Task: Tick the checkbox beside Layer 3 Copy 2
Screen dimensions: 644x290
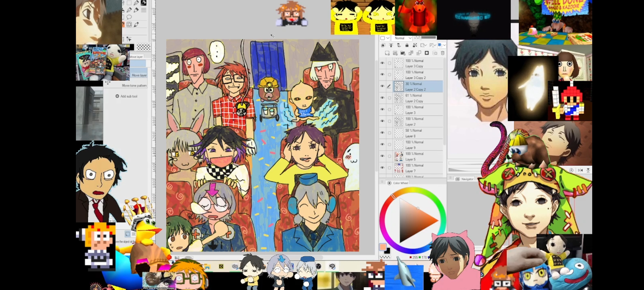Action: 389,75
